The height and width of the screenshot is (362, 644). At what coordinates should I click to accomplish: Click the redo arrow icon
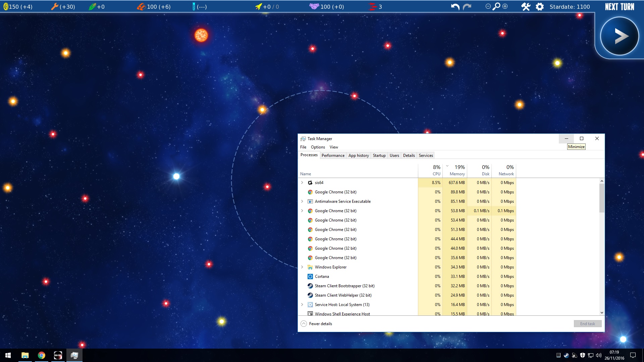coord(467,7)
